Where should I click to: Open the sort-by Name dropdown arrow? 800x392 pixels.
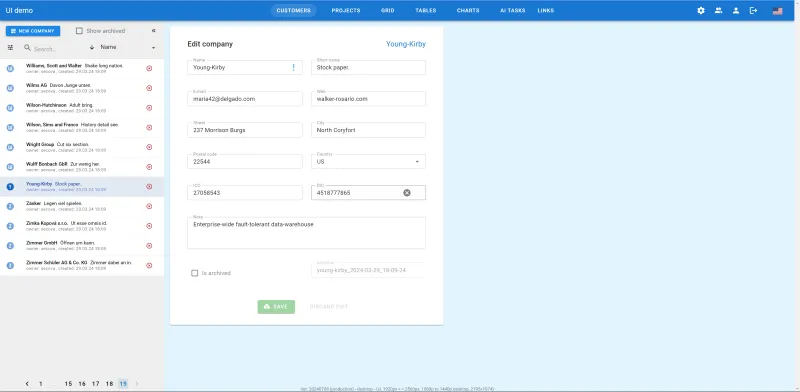tap(153, 48)
